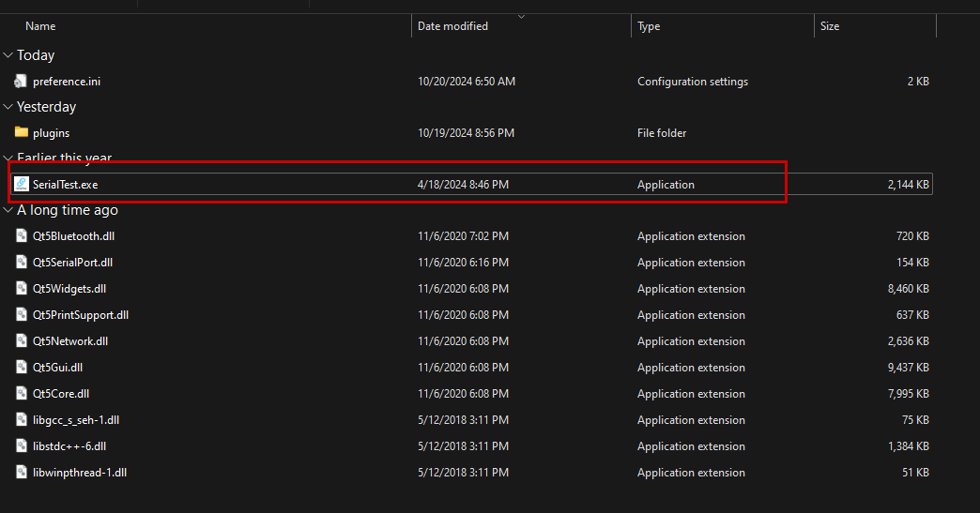Click the Qt5Bluetooth.dll file icon
980x513 pixels.
click(x=22, y=236)
